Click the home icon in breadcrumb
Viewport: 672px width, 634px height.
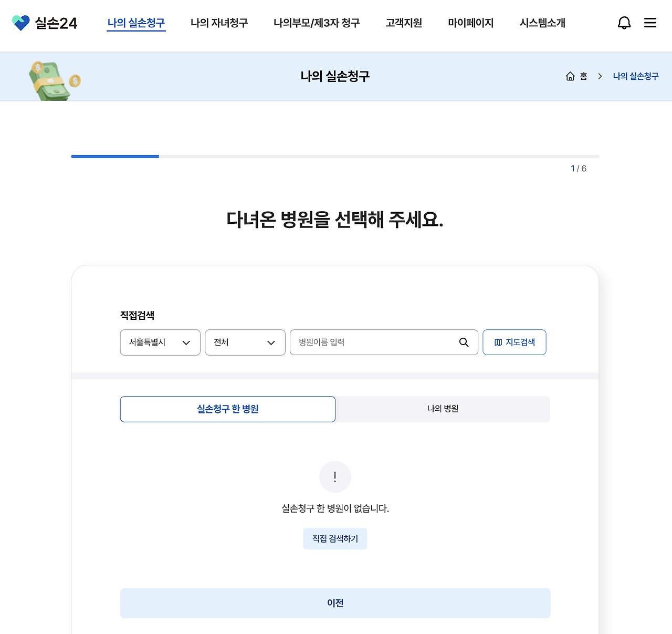click(570, 76)
